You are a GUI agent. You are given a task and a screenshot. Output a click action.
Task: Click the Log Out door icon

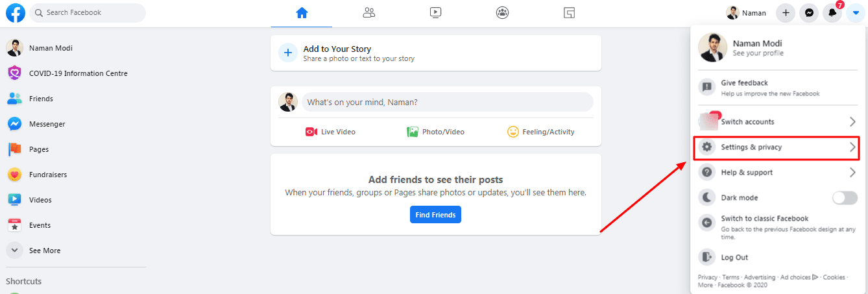pos(707,257)
